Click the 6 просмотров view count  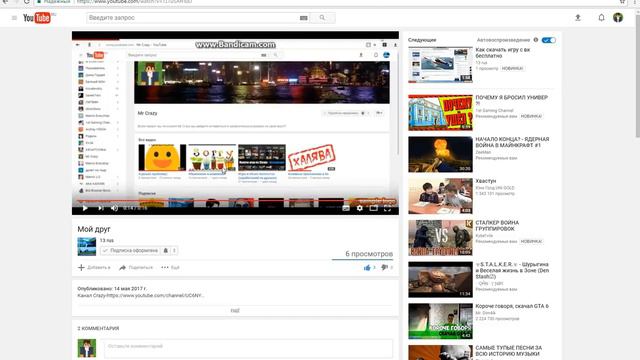[369, 254]
